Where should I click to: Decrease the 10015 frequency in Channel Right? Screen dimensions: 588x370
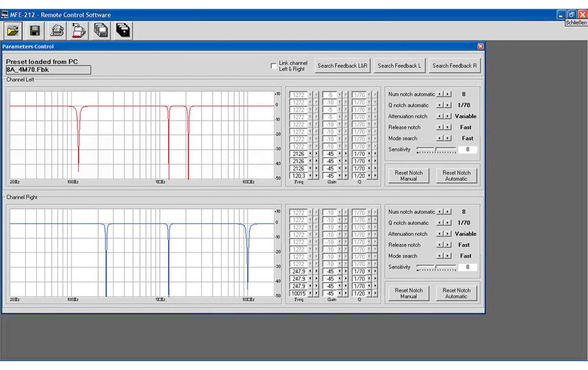coord(310,293)
